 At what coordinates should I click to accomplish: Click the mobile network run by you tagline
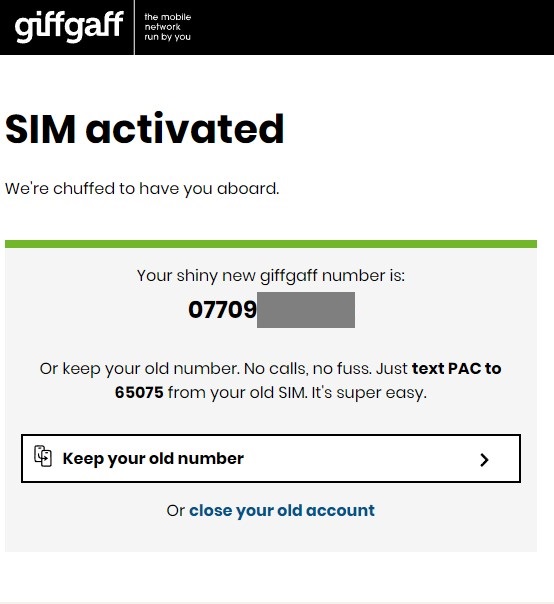point(168,27)
